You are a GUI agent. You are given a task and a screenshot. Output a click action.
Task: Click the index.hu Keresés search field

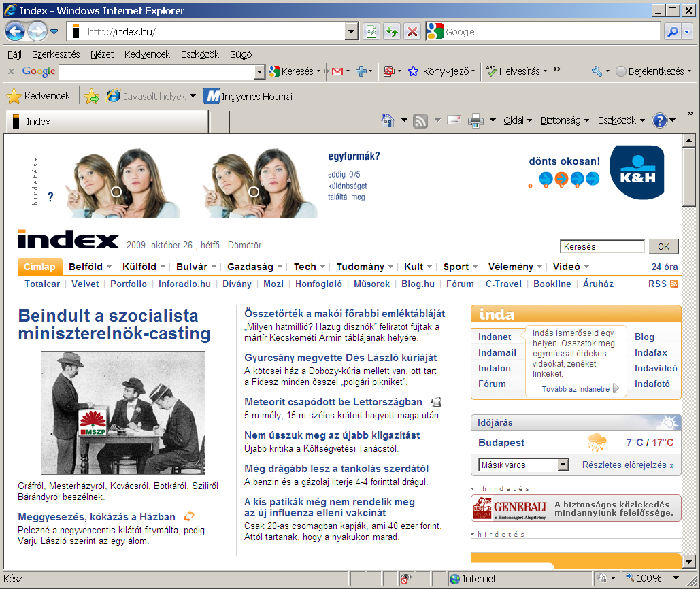click(x=602, y=247)
